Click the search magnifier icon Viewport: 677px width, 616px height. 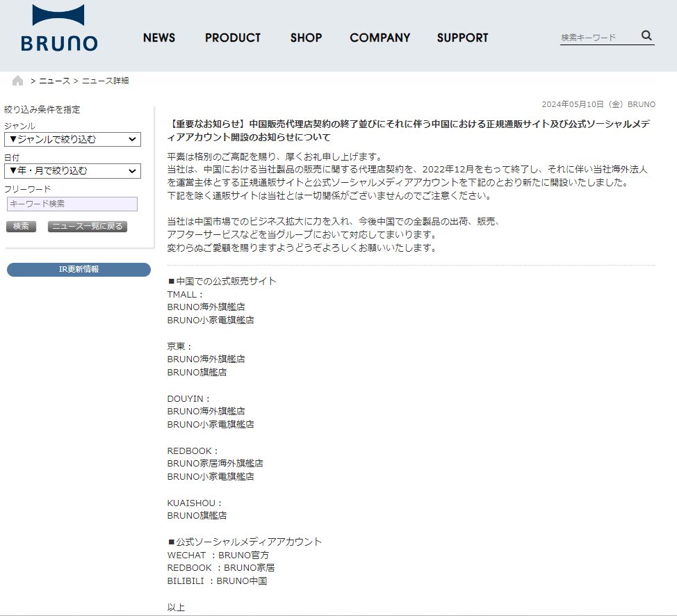coord(646,35)
